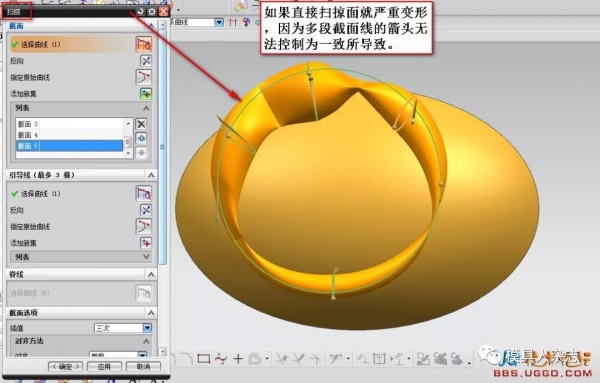Click the chamfer tool in bottom toolbar
The width and height of the screenshot is (600, 383).
click(x=188, y=359)
